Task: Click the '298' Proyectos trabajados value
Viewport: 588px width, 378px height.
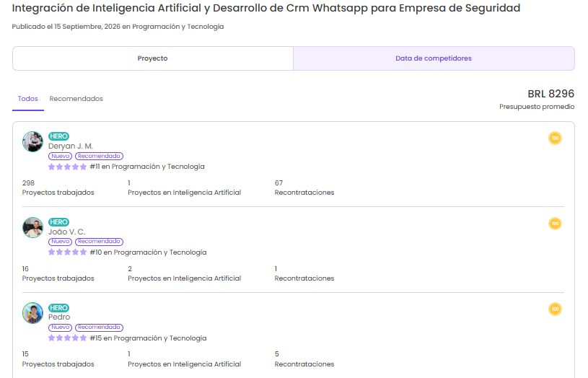Action: point(28,183)
